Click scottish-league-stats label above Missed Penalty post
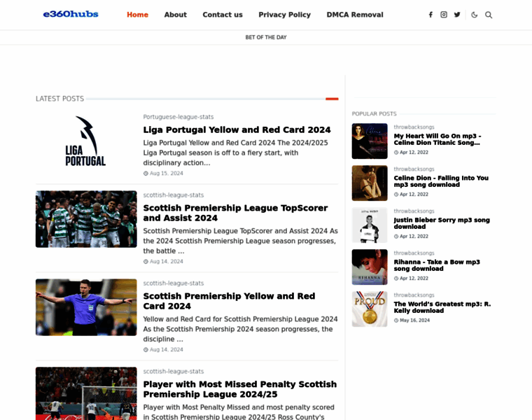 click(x=174, y=372)
